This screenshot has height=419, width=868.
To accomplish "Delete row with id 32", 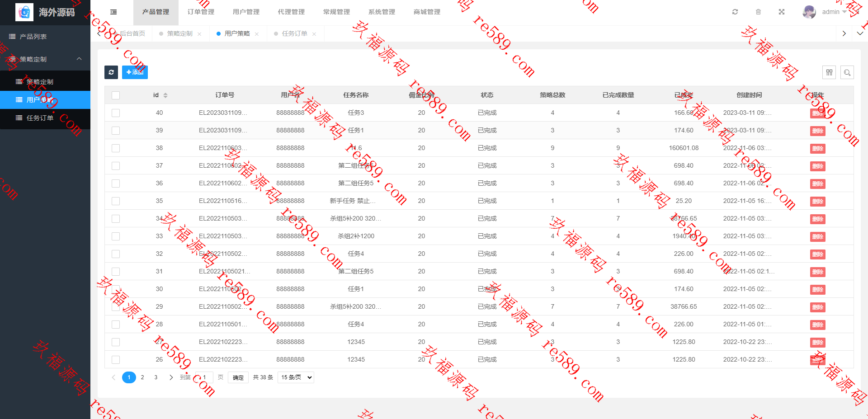I will pyautogui.click(x=817, y=254).
